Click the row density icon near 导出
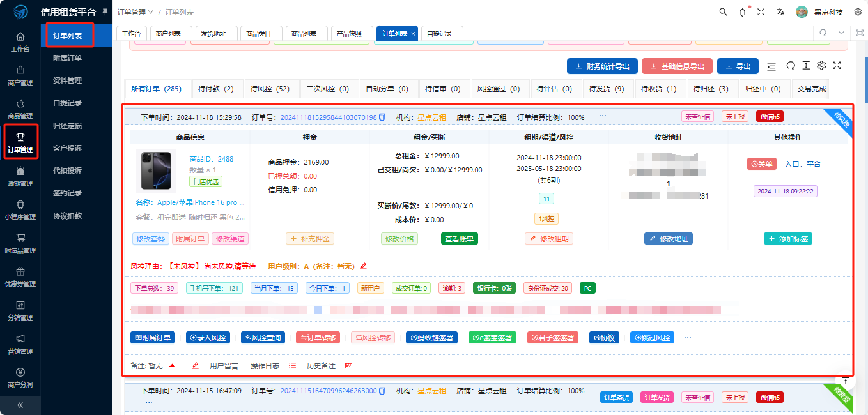Viewport: 868px width, 415px height. pyautogui.click(x=806, y=66)
